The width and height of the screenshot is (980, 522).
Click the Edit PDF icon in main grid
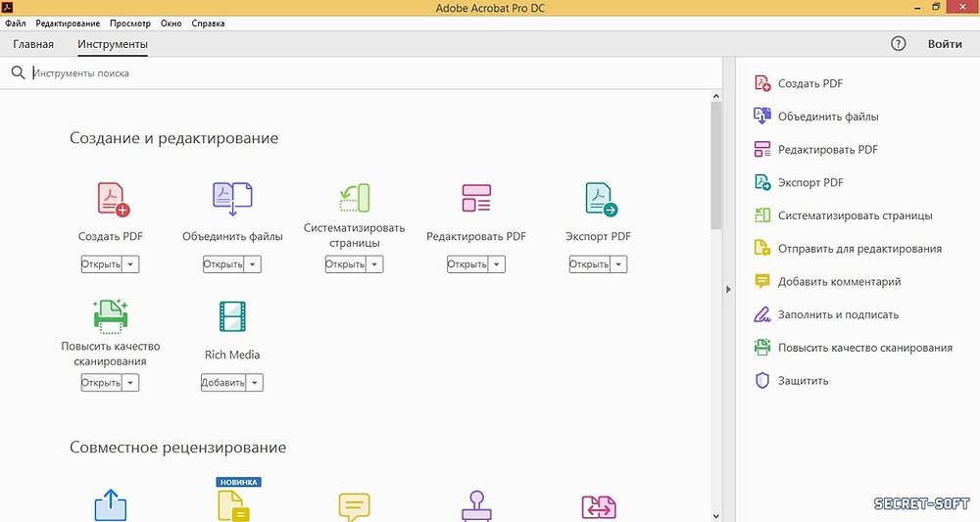(476, 197)
